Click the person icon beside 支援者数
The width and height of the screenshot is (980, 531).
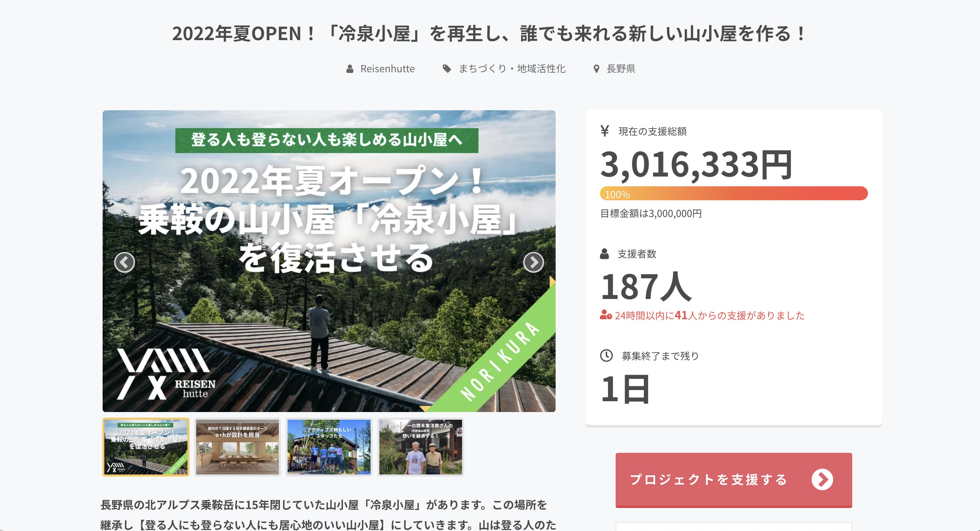[x=604, y=254]
